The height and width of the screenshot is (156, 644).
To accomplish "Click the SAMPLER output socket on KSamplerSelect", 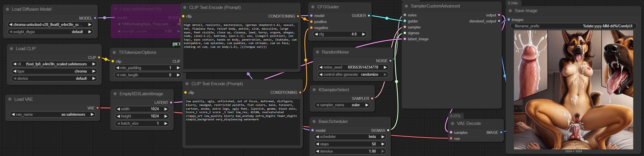I will 372,98.
